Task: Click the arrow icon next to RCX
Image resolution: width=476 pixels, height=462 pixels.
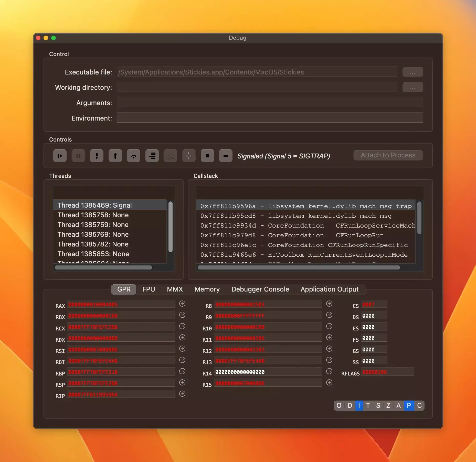Action: (182, 326)
